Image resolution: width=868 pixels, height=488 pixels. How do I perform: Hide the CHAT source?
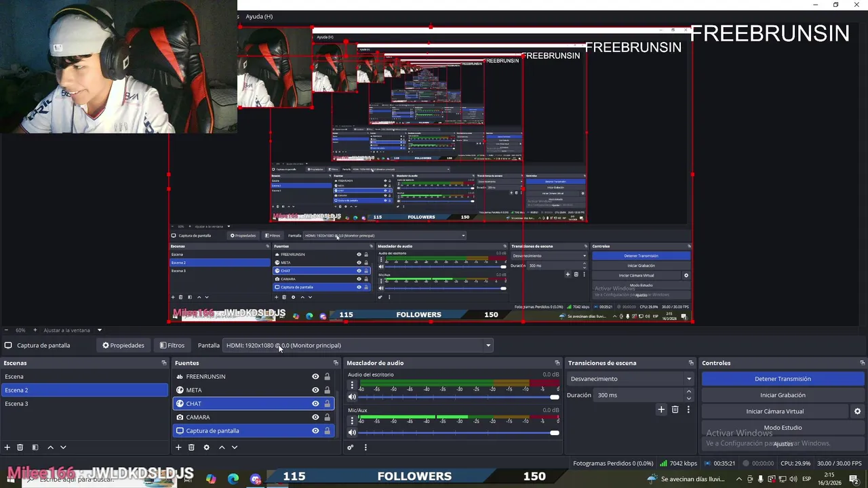315,403
